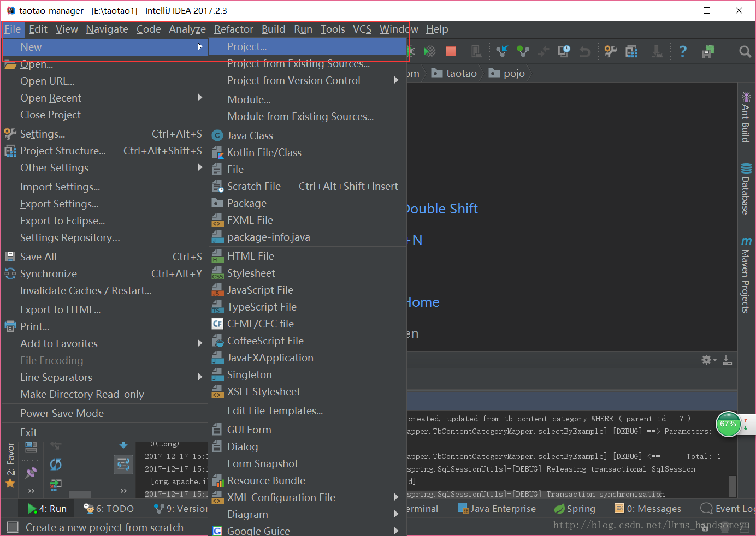The image size is (756, 536).
Task: Toggle soft-wrap button in Run console
Action: 123,464
